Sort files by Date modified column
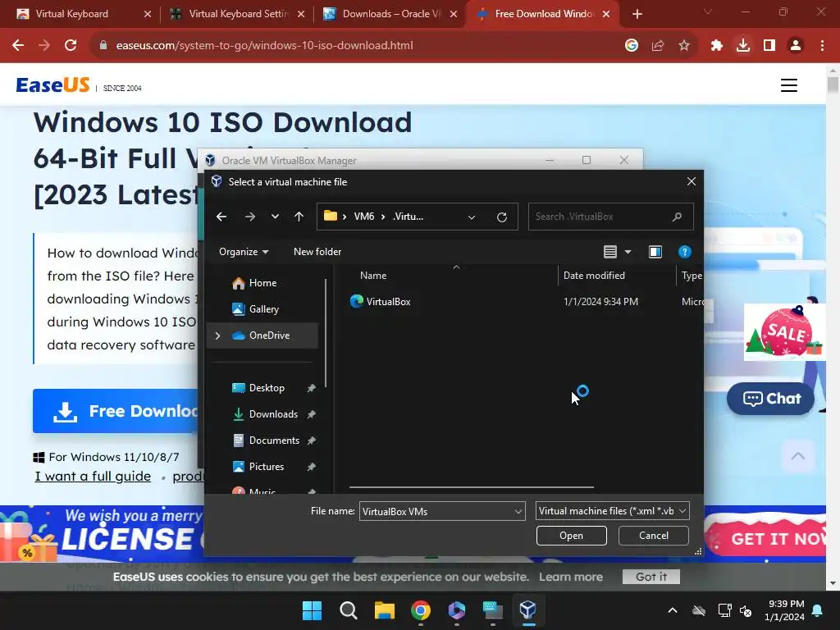 [x=594, y=276]
